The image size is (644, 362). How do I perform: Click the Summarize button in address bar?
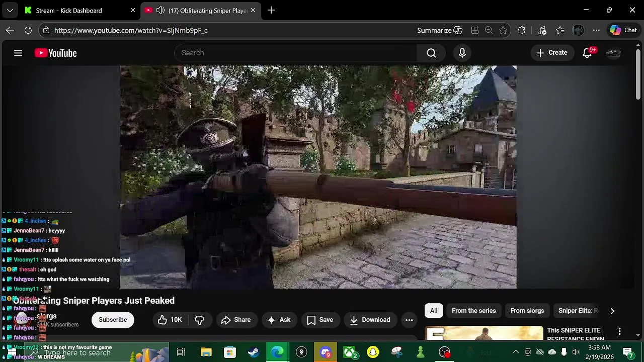[x=440, y=30]
